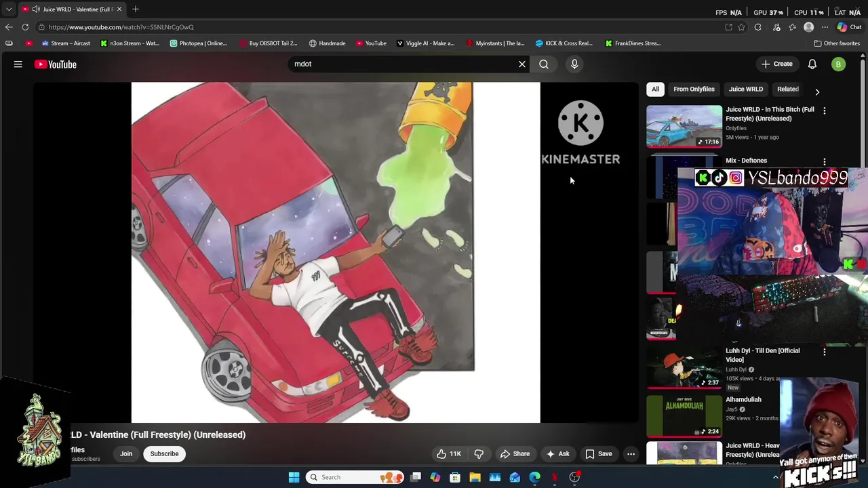Go back with browser back arrow
The width and height of the screenshot is (868, 488).
[9, 27]
